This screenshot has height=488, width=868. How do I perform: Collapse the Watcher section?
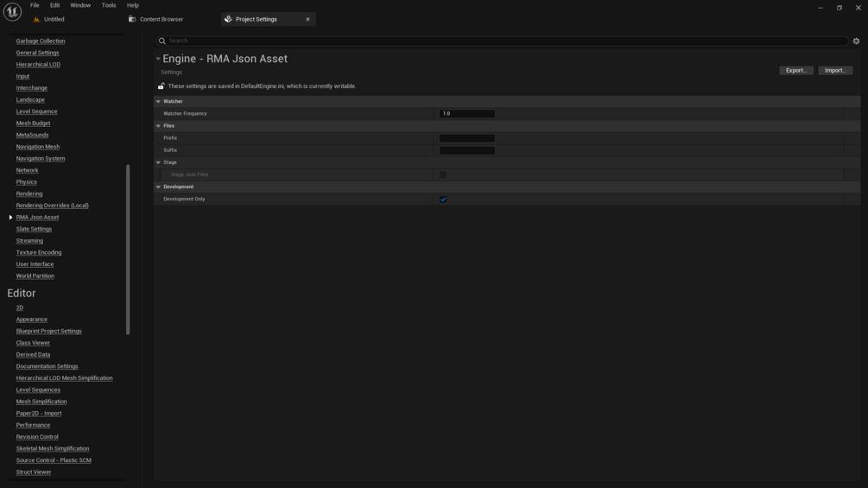(158, 102)
